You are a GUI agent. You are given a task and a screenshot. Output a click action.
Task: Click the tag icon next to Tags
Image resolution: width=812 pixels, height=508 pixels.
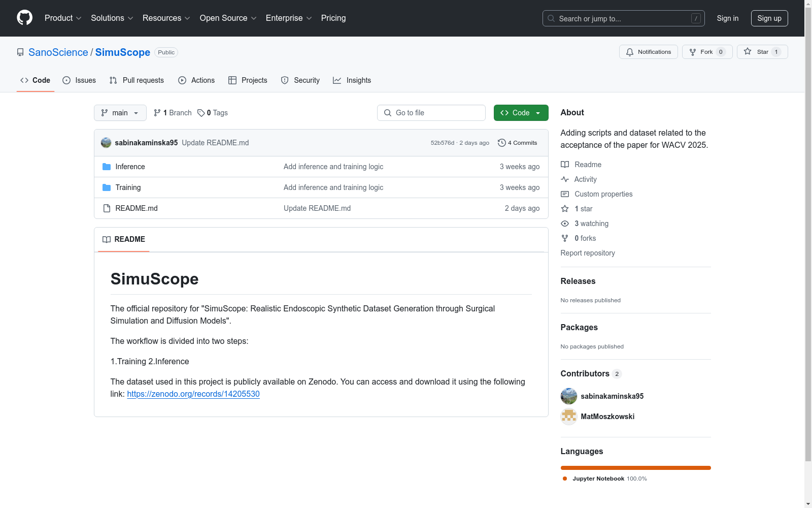(x=201, y=113)
